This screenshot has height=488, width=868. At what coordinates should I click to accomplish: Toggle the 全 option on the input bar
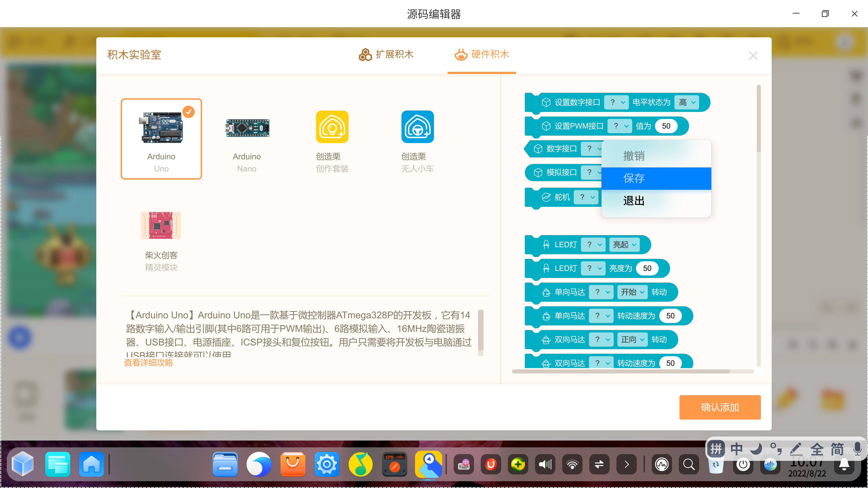pyautogui.click(x=817, y=449)
